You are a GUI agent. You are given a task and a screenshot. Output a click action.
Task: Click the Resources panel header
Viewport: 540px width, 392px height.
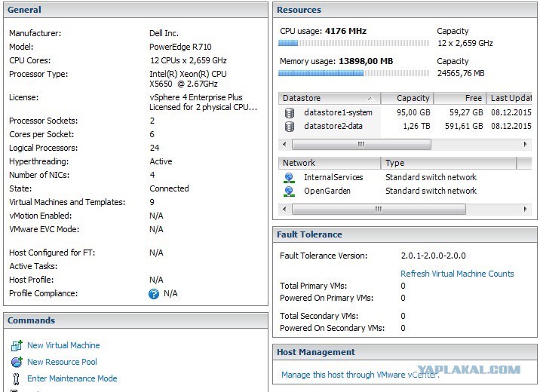(x=405, y=10)
